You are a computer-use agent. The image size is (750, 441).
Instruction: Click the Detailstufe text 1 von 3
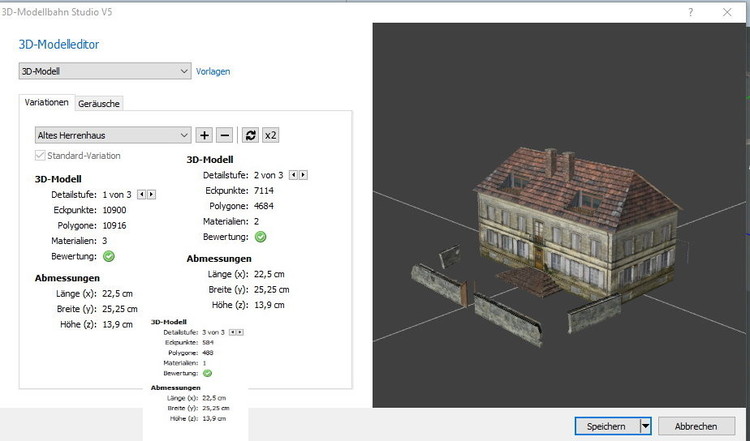pyautogui.click(x=117, y=195)
